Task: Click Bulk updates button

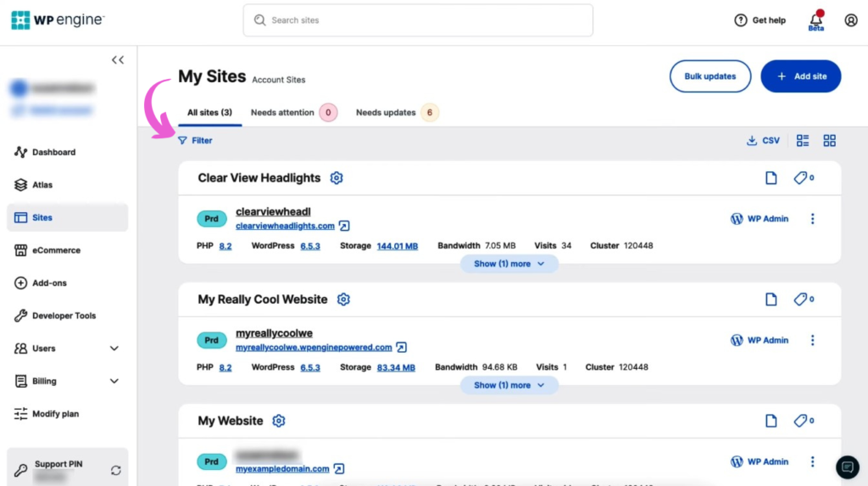Action: (x=710, y=76)
